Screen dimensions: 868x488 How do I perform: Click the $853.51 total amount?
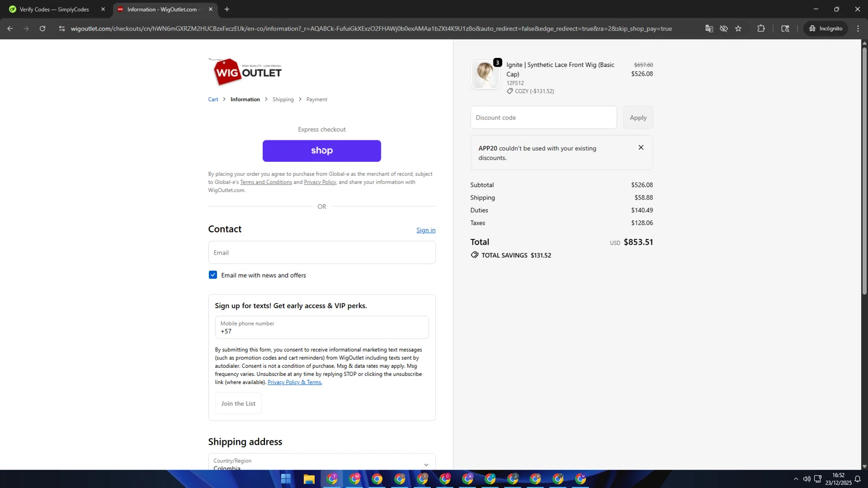click(638, 242)
